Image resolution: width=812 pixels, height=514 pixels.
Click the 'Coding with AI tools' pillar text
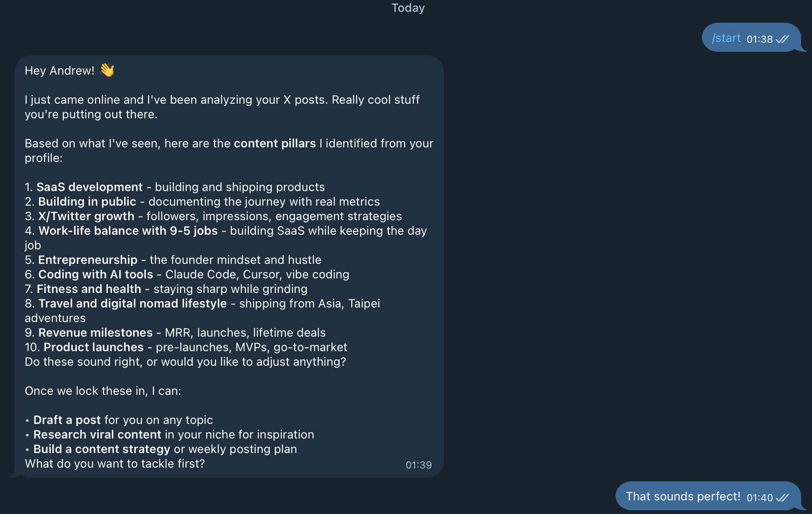click(x=95, y=274)
